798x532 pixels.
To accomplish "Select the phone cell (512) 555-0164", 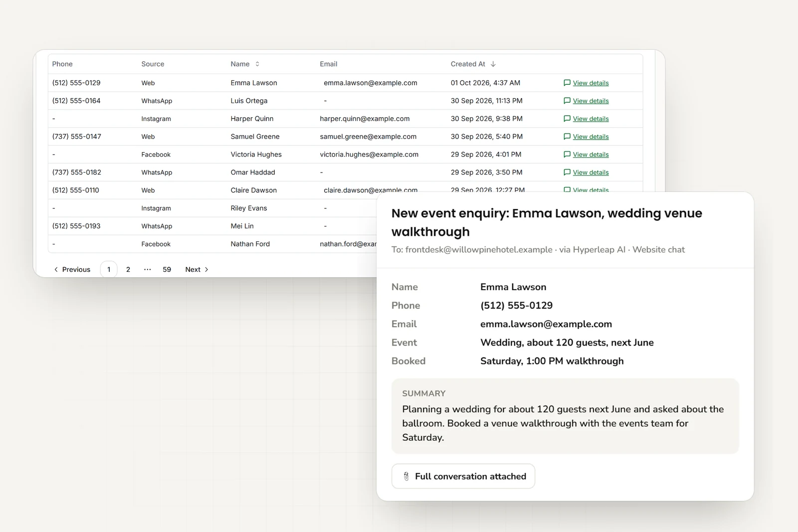I will click(76, 101).
